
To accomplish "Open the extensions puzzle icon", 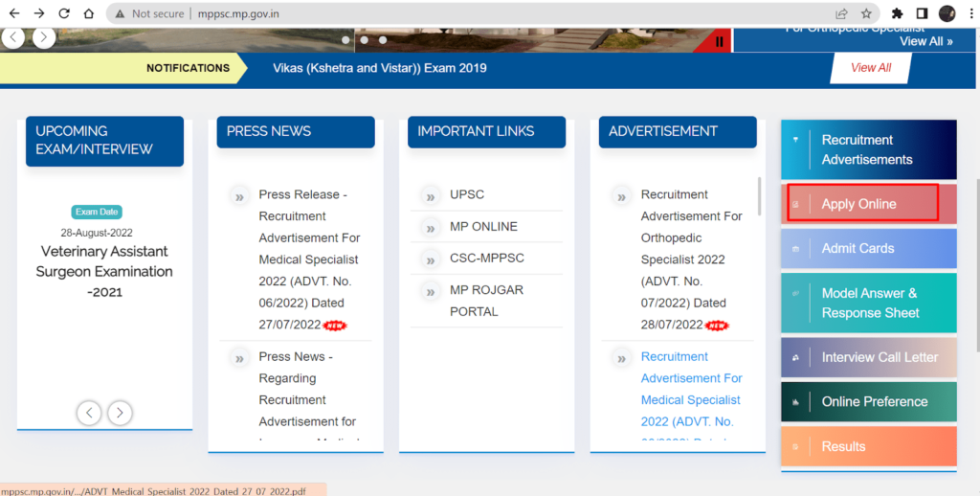I will (898, 14).
